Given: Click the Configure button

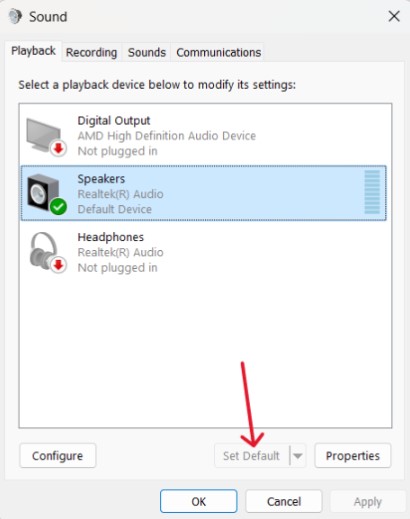Looking at the screenshot, I should (x=57, y=455).
